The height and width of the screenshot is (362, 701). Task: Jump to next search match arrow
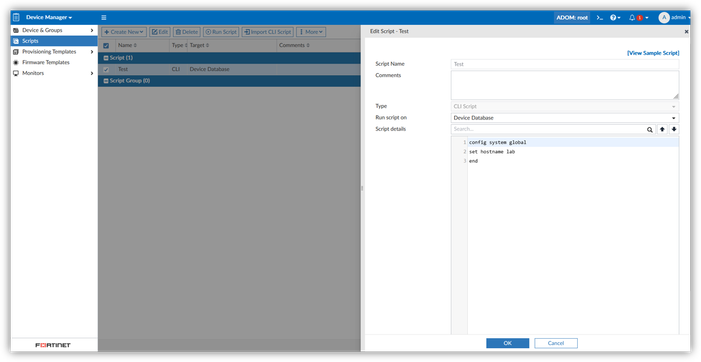[674, 129]
